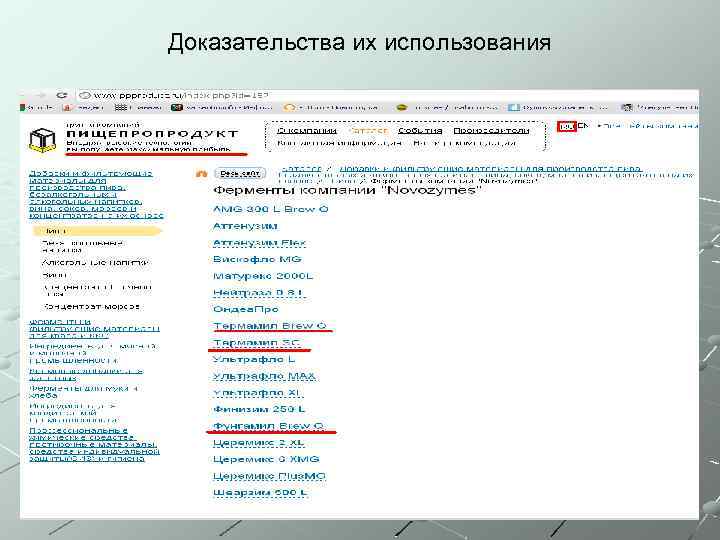Click the orange home icon beside Весь сайт
This screenshot has height=540, width=720.
(x=202, y=174)
